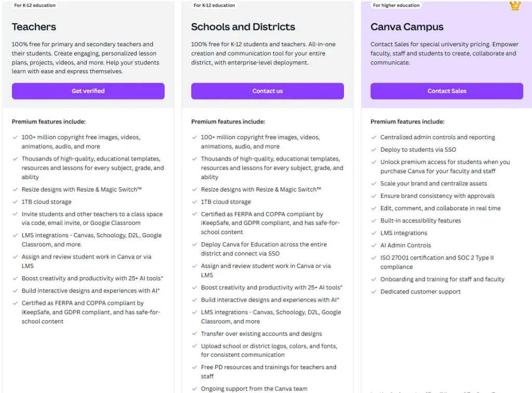
Task: Click checkmark beside Upload school or district logos
Action: point(194,346)
